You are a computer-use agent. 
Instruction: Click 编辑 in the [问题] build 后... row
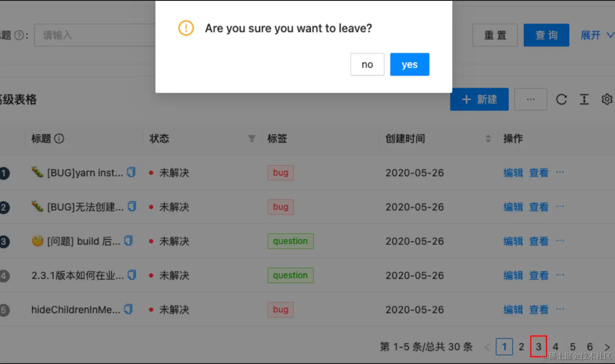[513, 241]
